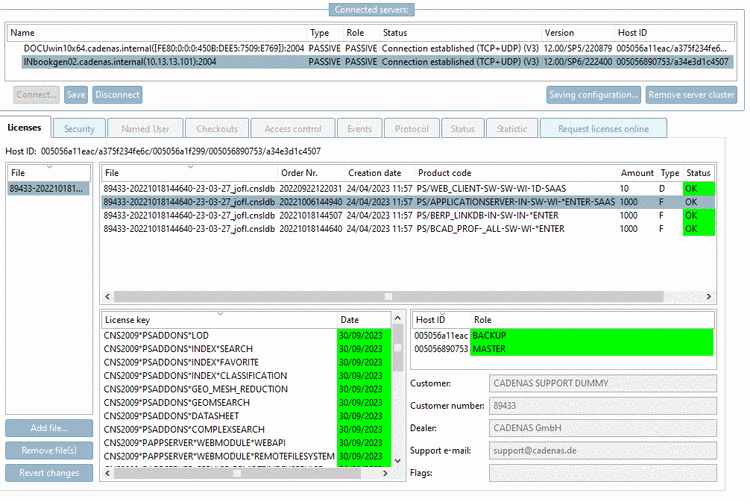This screenshot has width=750, height=502.
Task: Click the Save button
Action: [x=76, y=95]
